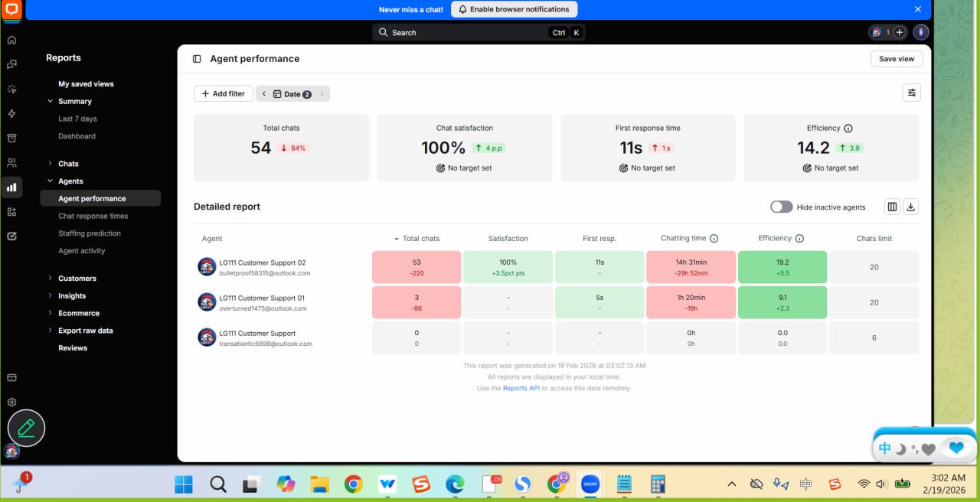Open the Reports API link
The height and width of the screenshot is (502, 980).
click(521, 388)
